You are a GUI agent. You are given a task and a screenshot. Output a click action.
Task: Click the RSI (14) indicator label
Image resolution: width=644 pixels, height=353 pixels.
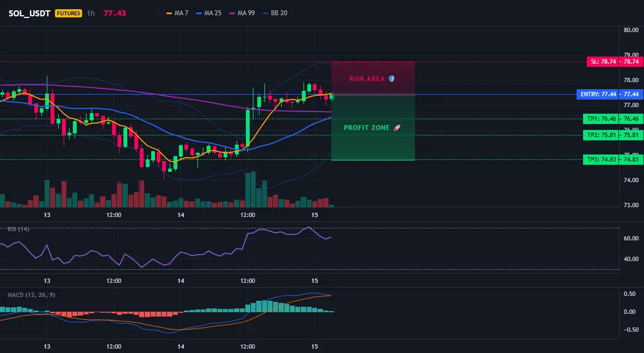18,229
